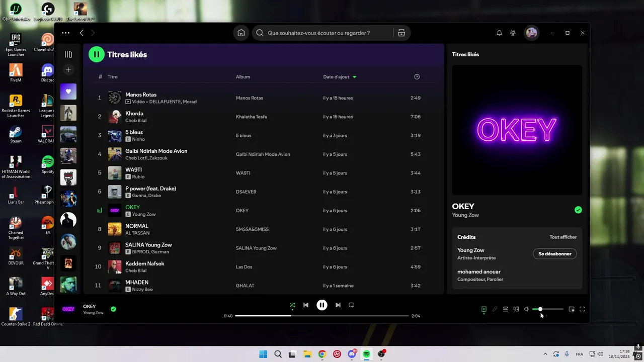This screenshot has width=644, height=362.
Task: Select the Manos Rotas track title
Action: [x=141, y=95]
